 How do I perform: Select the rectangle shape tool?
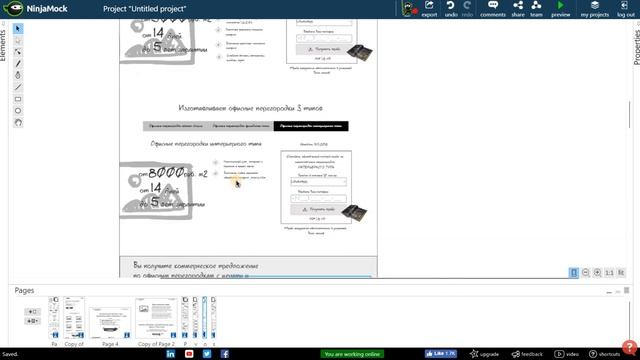[18, 99]
